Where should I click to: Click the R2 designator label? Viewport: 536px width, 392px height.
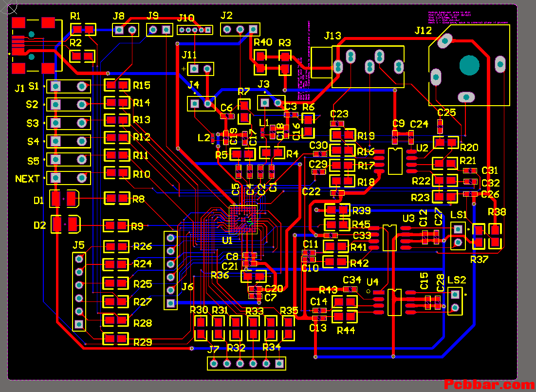[x=75, y=43]
